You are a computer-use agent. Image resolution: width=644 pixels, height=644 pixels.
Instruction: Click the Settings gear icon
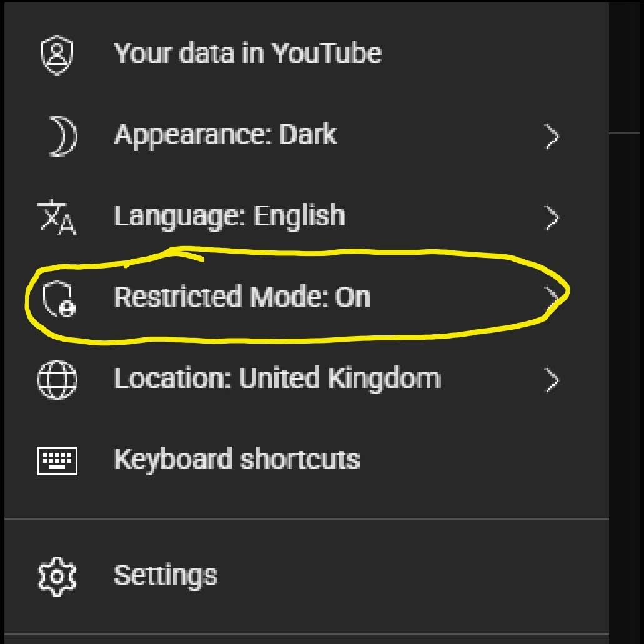point(57,575)
